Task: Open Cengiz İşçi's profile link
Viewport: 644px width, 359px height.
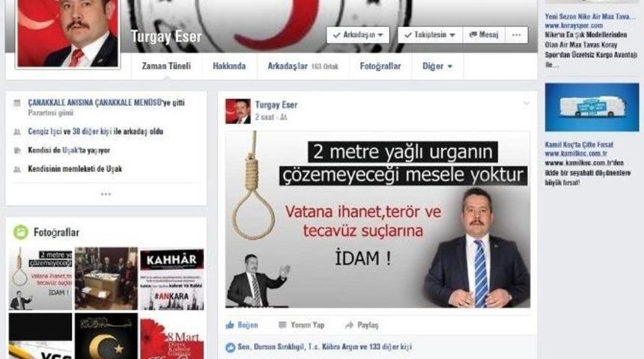Action: click(45, 132)
